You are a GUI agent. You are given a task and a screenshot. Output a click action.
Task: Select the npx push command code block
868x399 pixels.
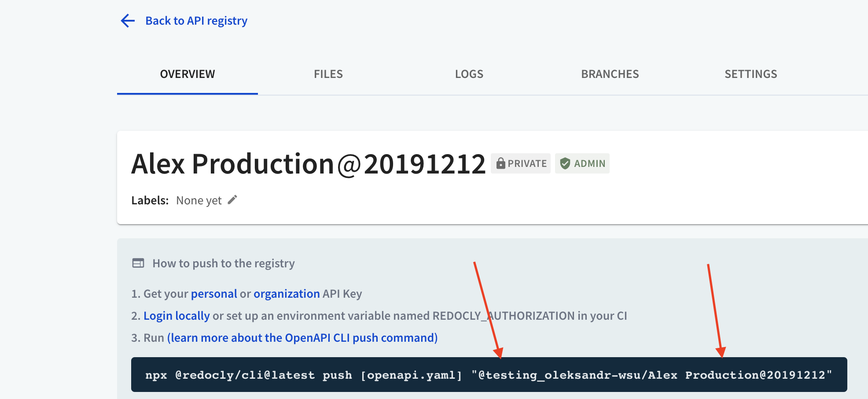[489, 375]
